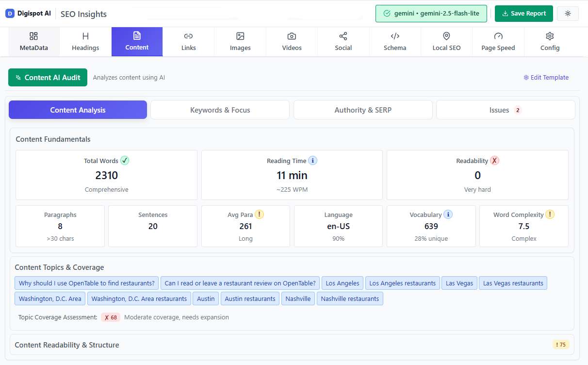Run the Content AI Audit
The width and height of the screenshot is (588, 365).
click(x=48, y=77)
